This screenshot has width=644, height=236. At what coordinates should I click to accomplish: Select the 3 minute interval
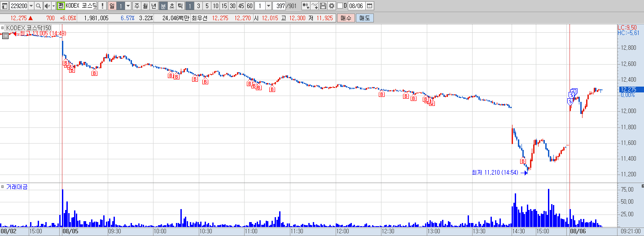click(198, 6)
